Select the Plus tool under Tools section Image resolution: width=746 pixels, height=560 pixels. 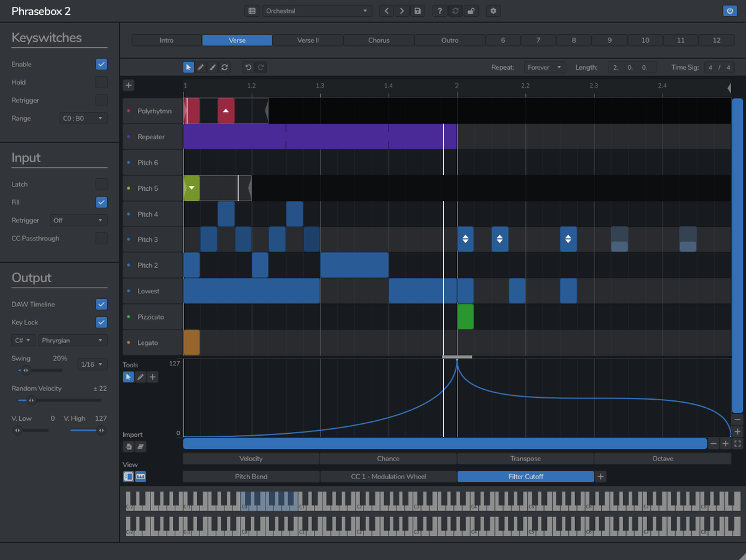coord(152,377)
